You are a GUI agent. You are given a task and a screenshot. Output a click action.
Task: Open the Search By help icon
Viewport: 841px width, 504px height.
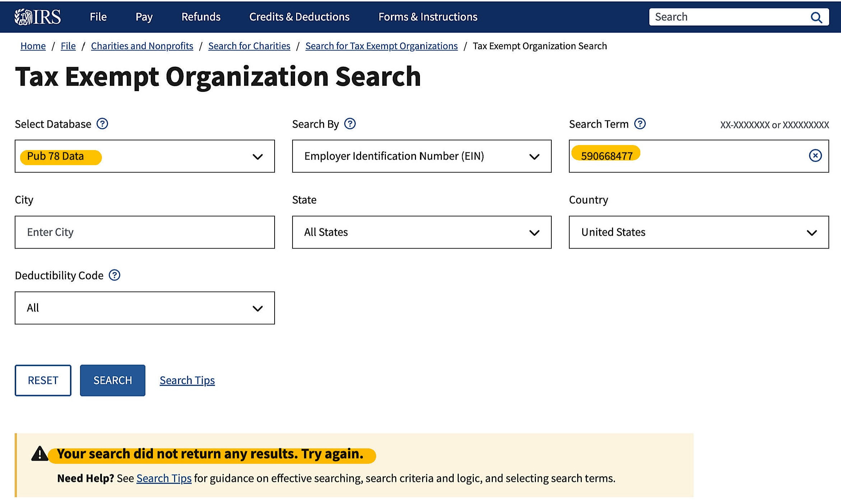[350, 124]
